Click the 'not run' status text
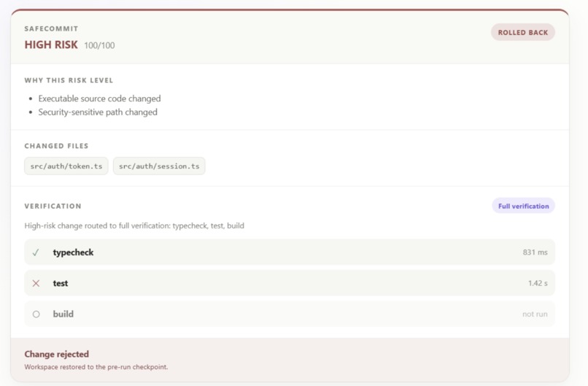Image resolution: width=588 pixels, height=386 pixels. [x=535, y=314]
